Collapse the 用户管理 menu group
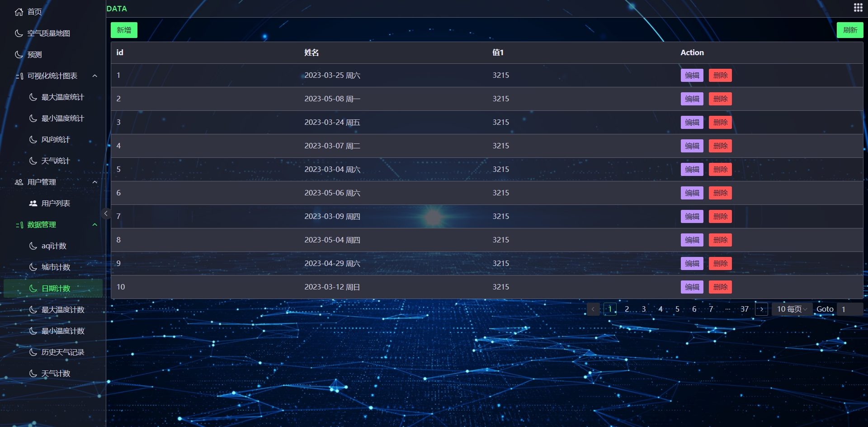 click(x=94, y=182)
